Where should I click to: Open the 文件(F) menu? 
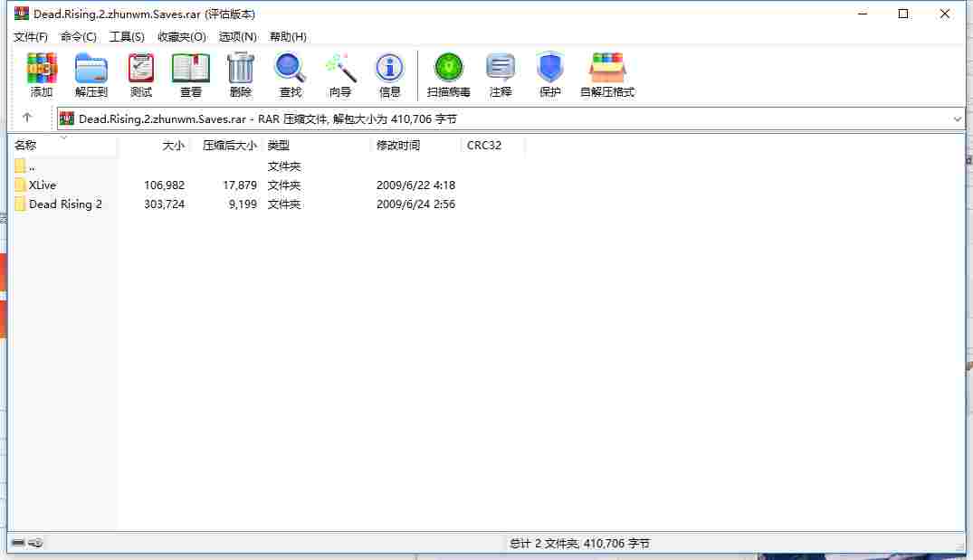(x=31, y=36)
